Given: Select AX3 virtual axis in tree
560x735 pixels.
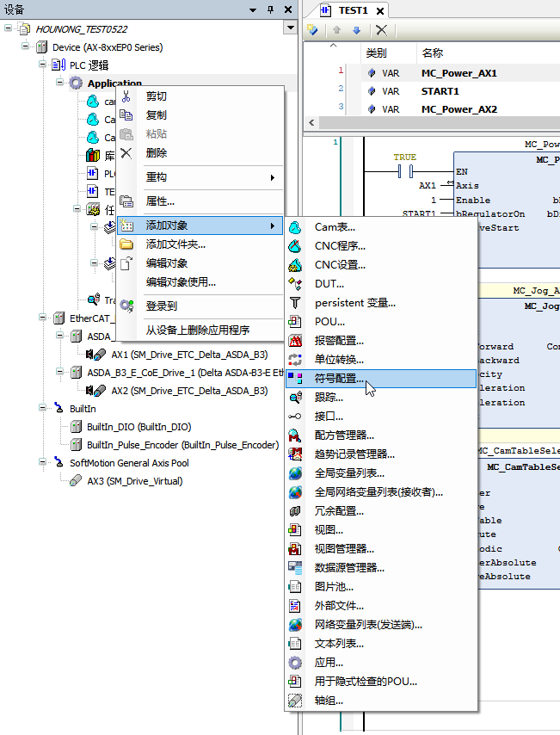Looking at the screenshot, I should [x=134, y=481].
